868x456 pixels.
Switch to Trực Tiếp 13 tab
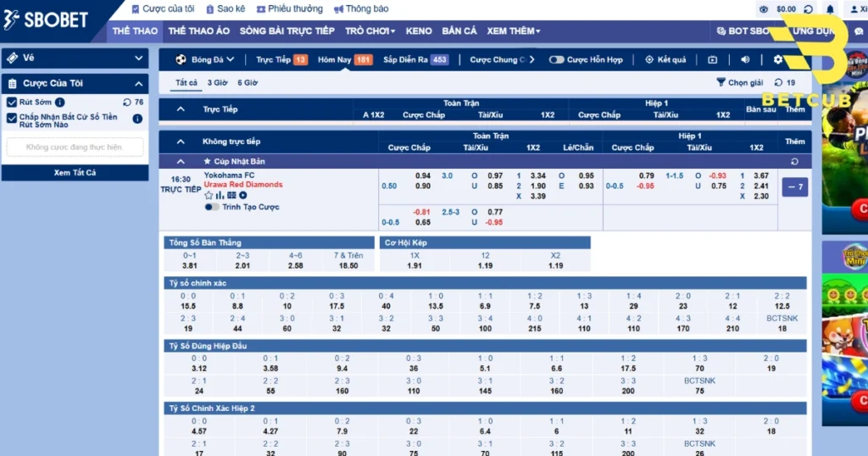[x=281, y=60]
